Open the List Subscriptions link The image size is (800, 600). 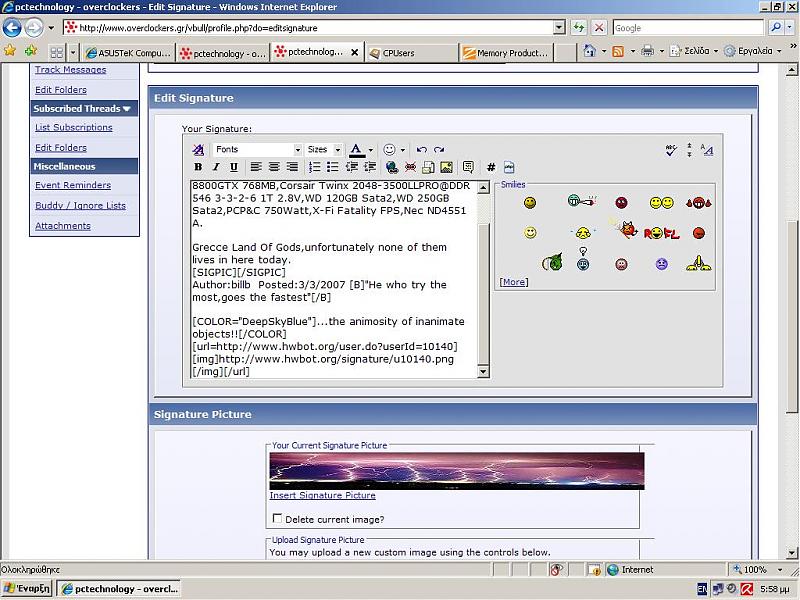74,128
